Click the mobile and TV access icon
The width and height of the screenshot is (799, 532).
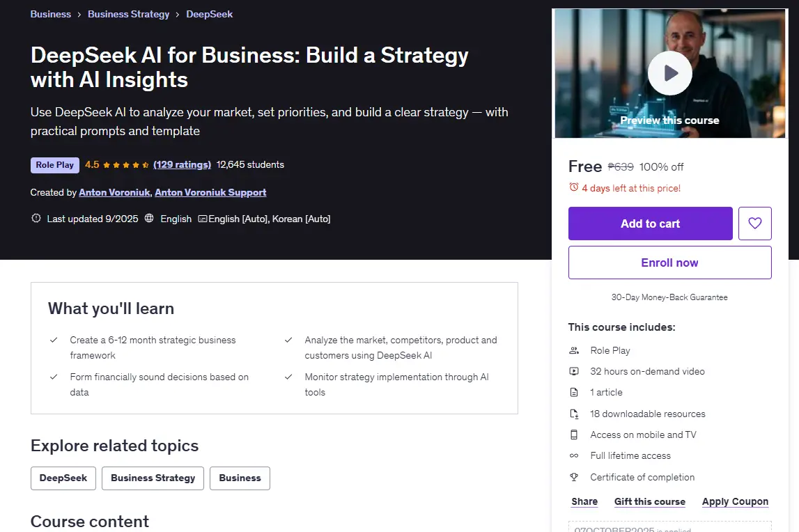[x=574, y=435]
